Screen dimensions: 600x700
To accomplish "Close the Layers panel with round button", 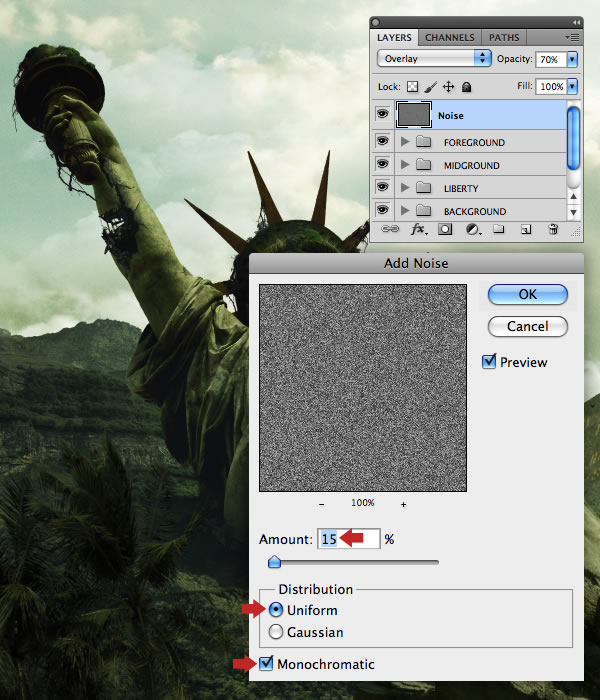I will [x=375, y=22].
